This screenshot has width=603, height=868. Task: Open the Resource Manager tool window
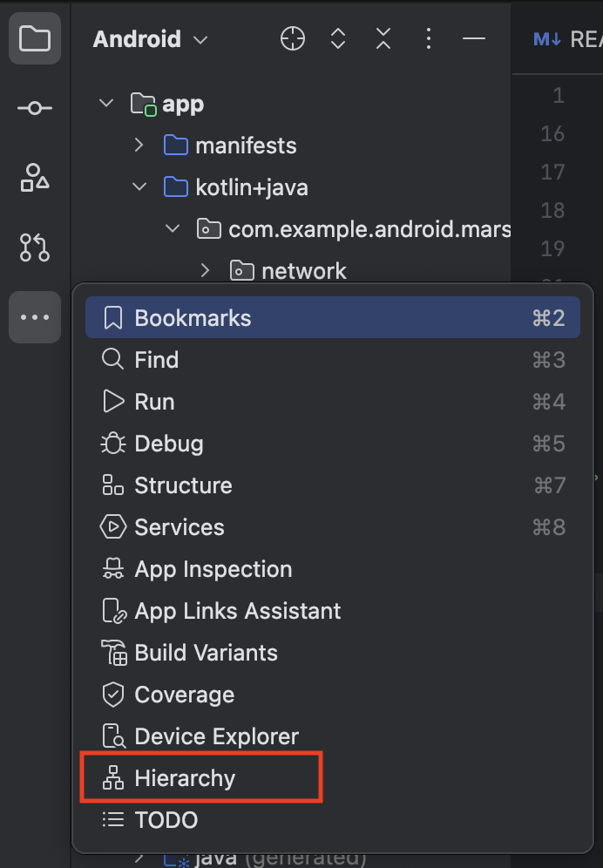coord(35,178)
